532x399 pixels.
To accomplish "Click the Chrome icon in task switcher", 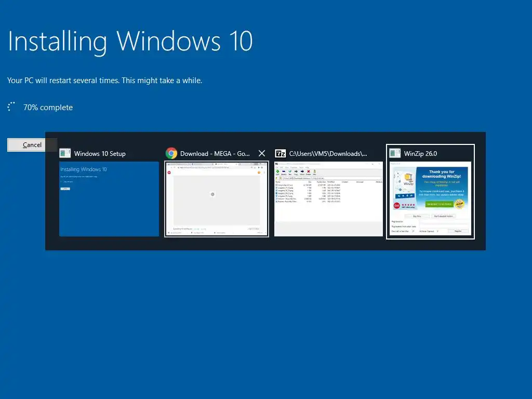I will pos(171,153).
